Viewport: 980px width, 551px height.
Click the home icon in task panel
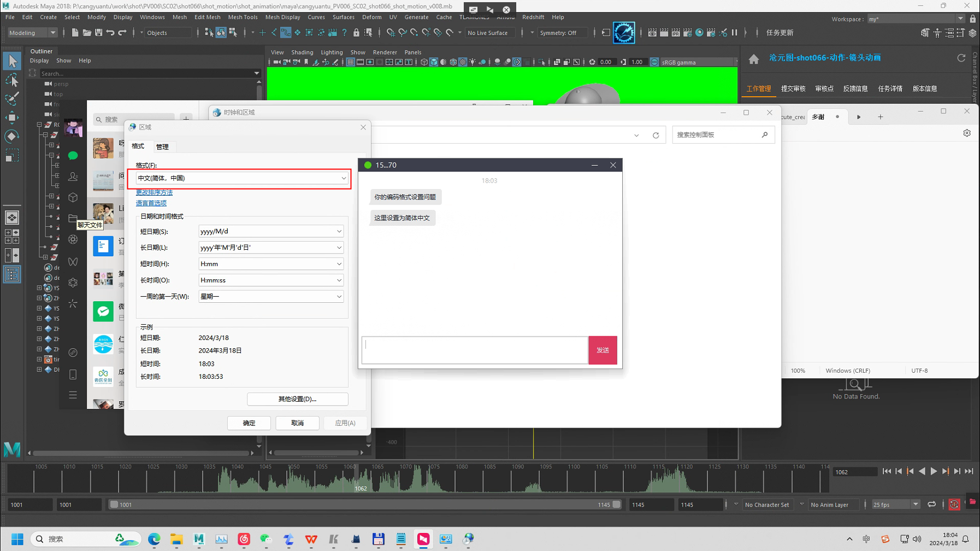click(754, 59)
